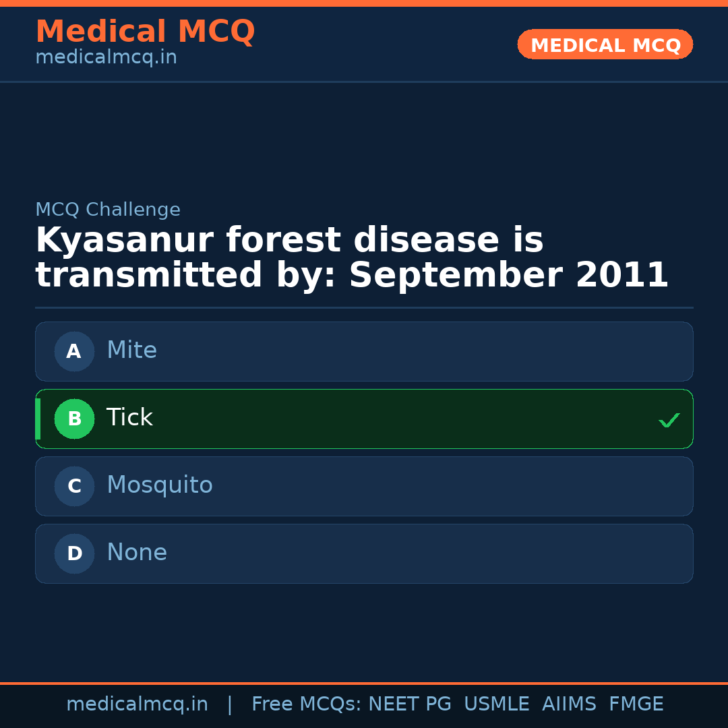
Task: Select answer option D None
Action: (x=364, y=553)
